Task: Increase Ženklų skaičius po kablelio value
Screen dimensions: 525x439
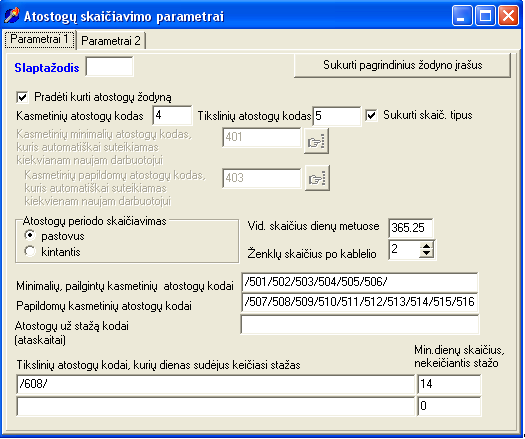Action: pos(426,246)
